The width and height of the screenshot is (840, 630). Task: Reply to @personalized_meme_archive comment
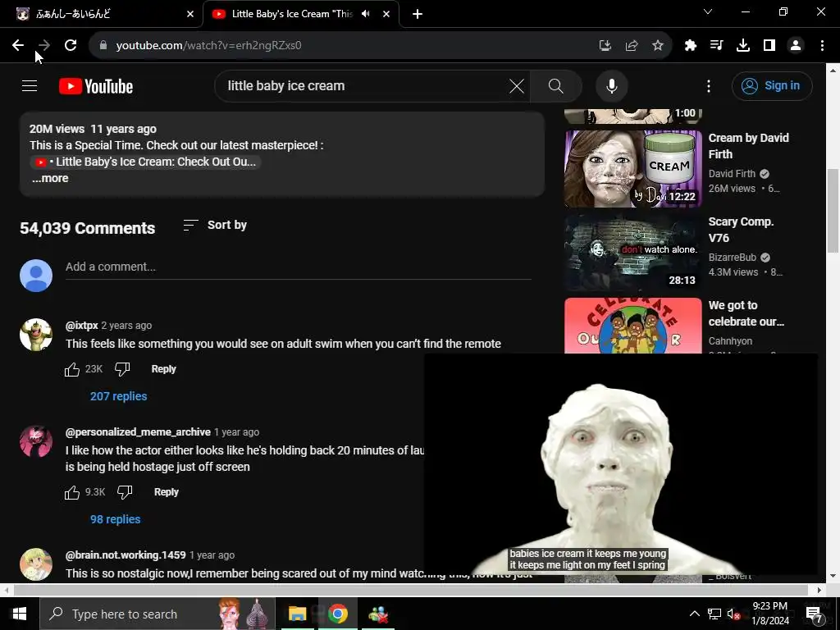[x=166, y=492]
